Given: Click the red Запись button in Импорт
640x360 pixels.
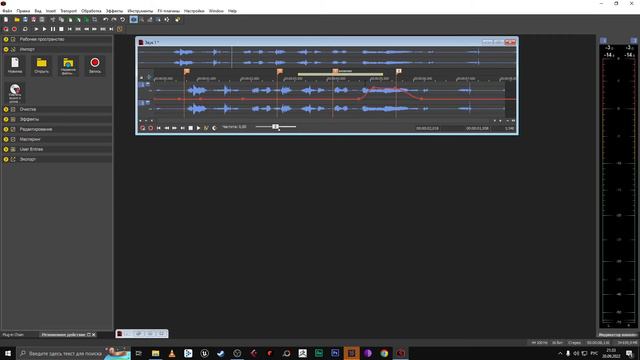Looking at the screenshot, I should 95,65.
